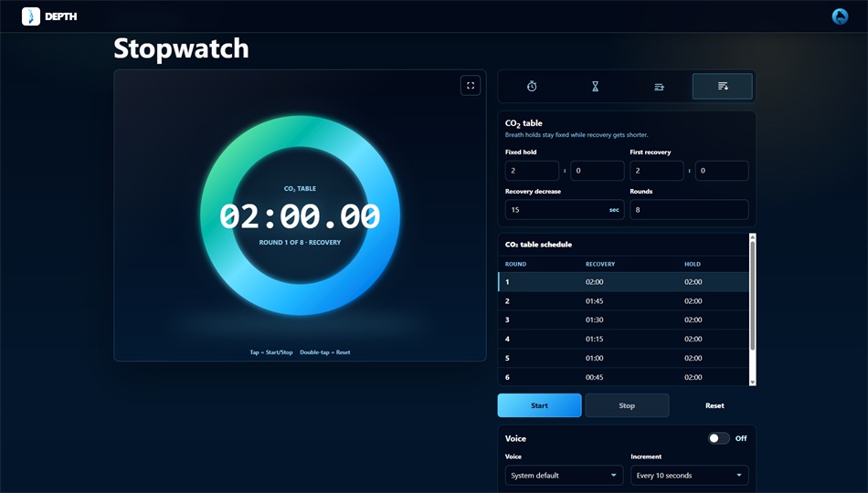Click the Rounds input field
This screenshot has height=493, width=868.
pos(689,210)
